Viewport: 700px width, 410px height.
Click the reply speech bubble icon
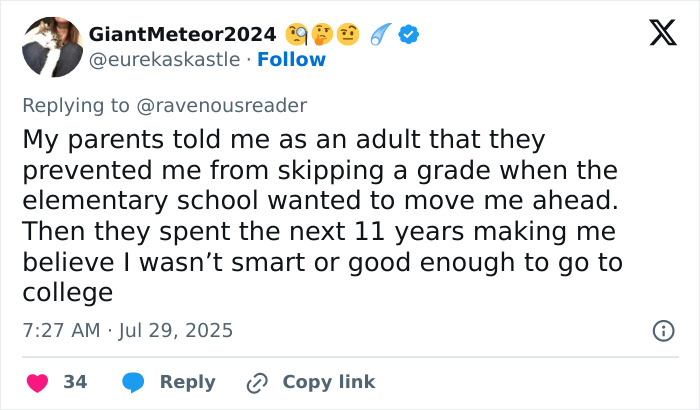(133, 382)
